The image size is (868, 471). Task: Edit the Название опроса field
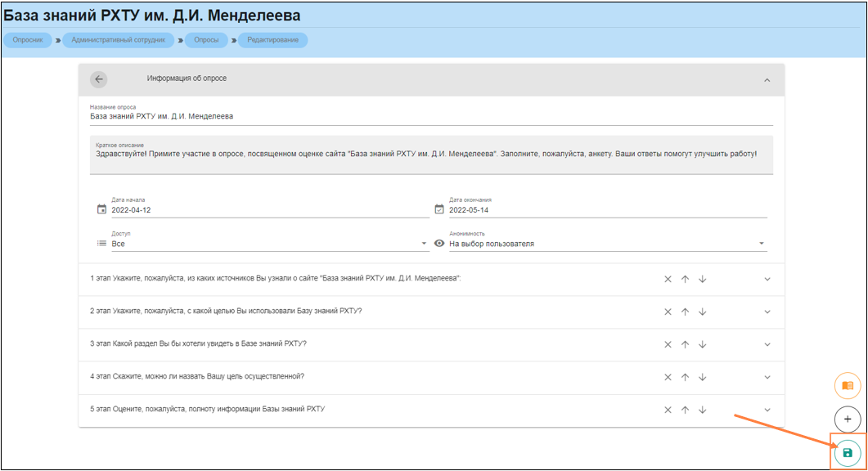pyautogui.click(x=431, y=116)
